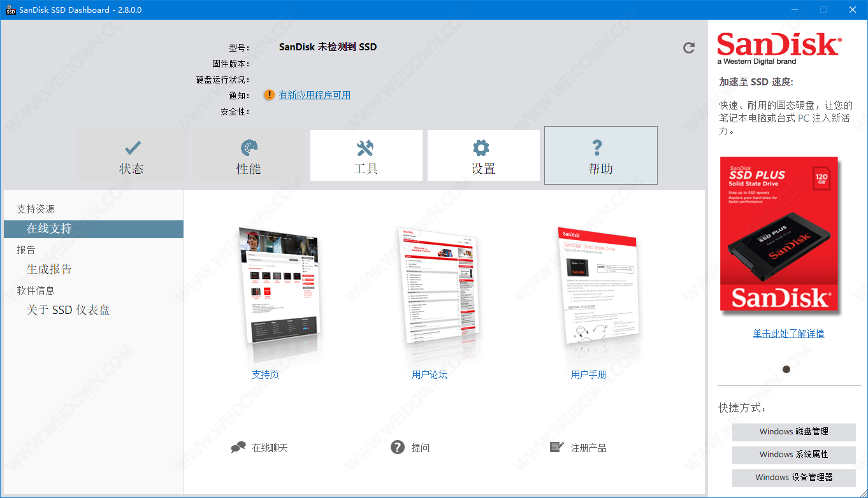The width and height of the screenshot is (868, 498).
Task: Click the 在线聊天 chat bubbles icon
Action: 238,448
